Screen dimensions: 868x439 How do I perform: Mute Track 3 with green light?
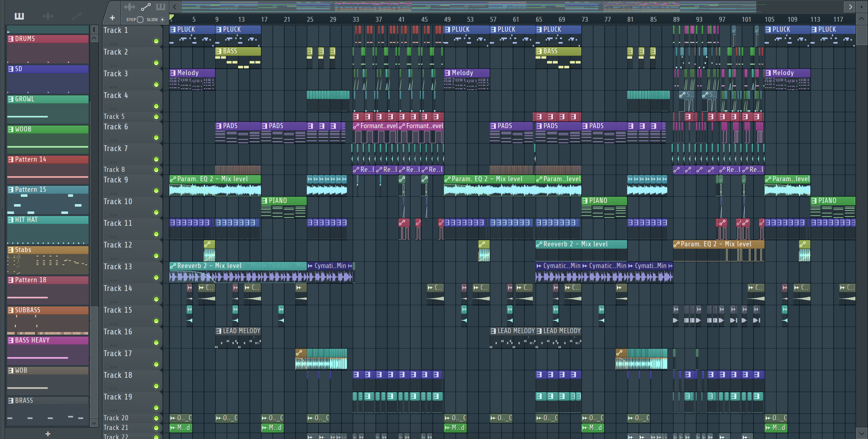pyautogui.click(x=156, y=85)
